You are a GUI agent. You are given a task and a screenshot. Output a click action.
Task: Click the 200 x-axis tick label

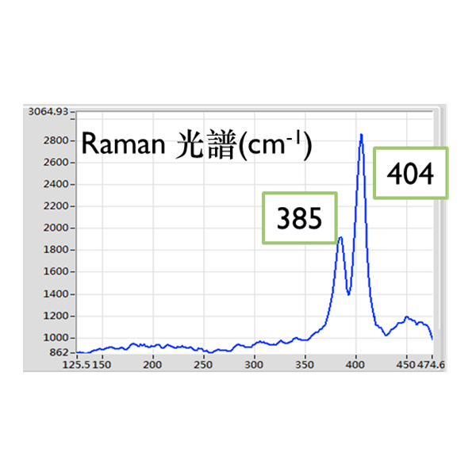tap(152, 365)
